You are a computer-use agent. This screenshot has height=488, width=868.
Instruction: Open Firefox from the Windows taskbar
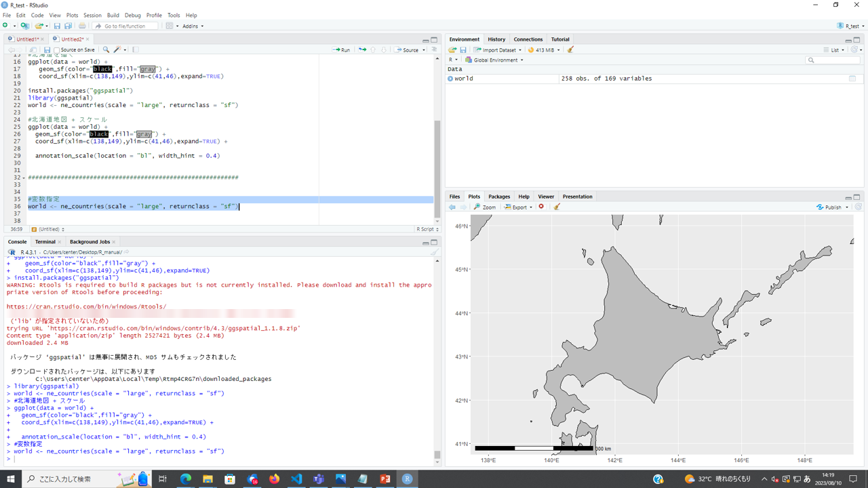click(x=274, y=479)
